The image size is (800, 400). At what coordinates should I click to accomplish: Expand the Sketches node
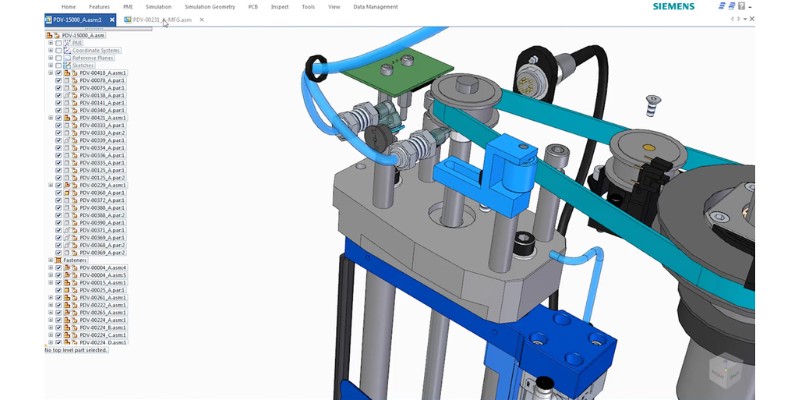pyautogui.click(x=51, y=65)
